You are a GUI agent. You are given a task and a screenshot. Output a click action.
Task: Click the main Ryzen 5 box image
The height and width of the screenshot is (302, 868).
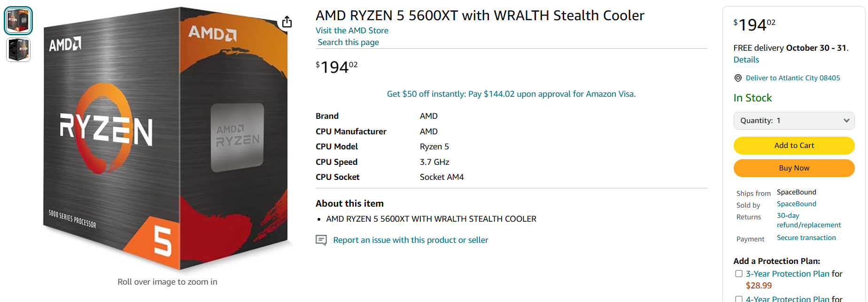tap(166, 139)
